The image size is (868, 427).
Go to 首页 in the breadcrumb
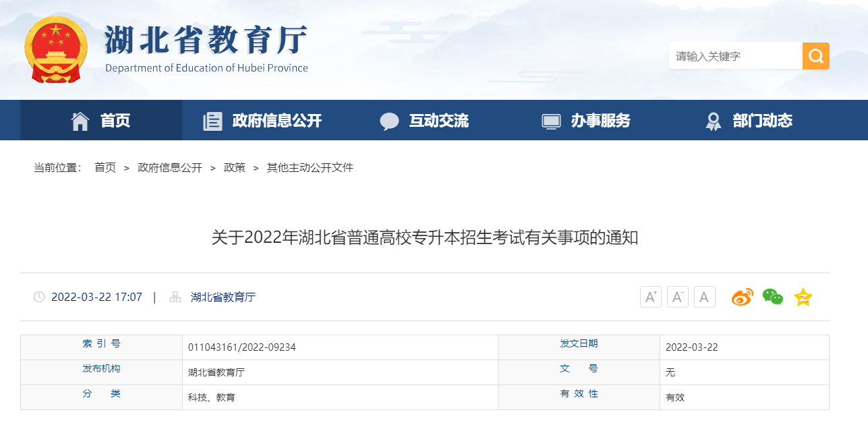(x=105, y=167)
